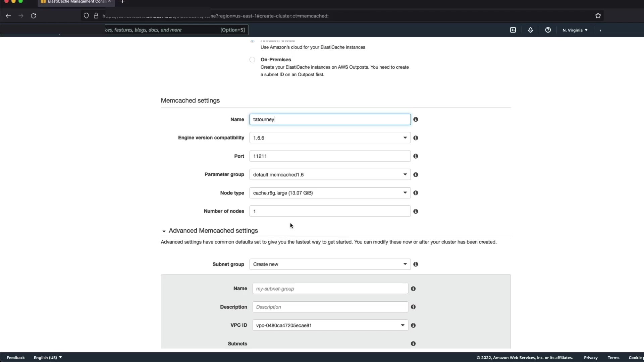
Task: Select the Amazon Cloud radio button
Action: coord(252,40)
